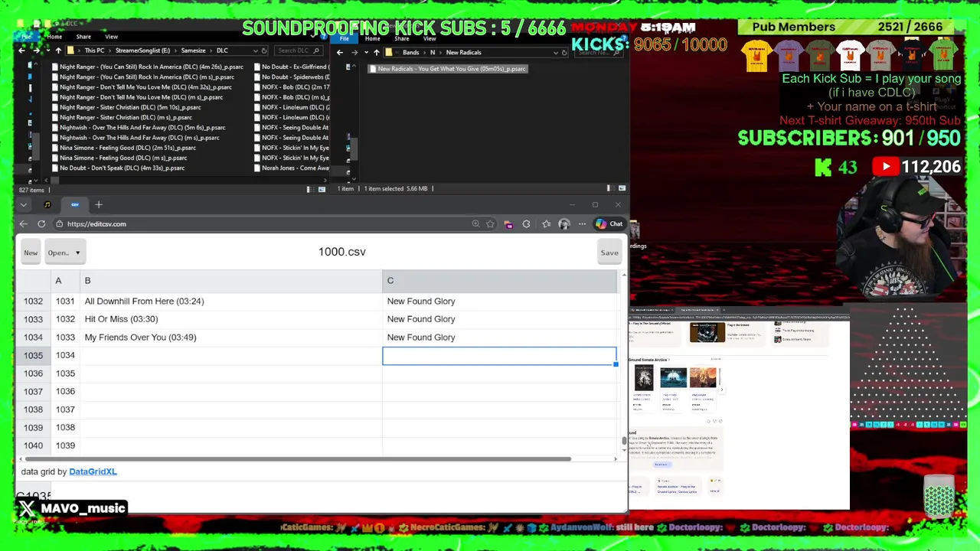This screenshot has width=980, height=551.
Task: Go up one folder in New Radicals Explorer
Action: click(x=376, y=53)
